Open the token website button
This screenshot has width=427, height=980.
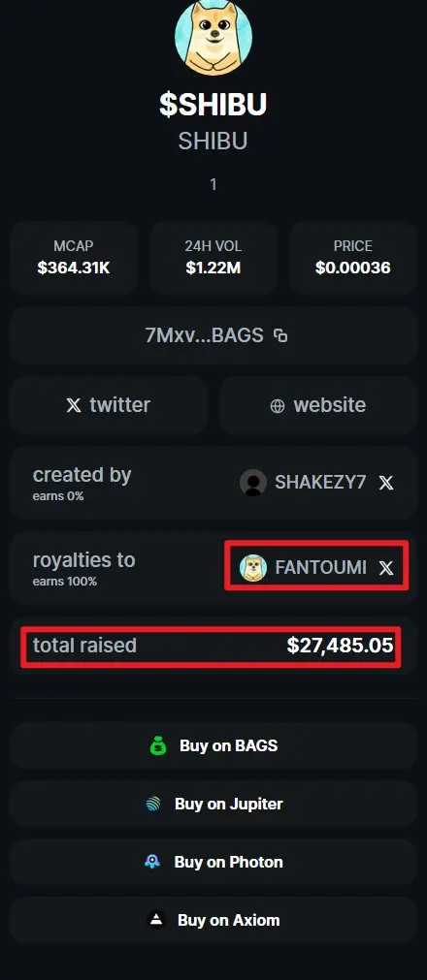click(318, 405)
